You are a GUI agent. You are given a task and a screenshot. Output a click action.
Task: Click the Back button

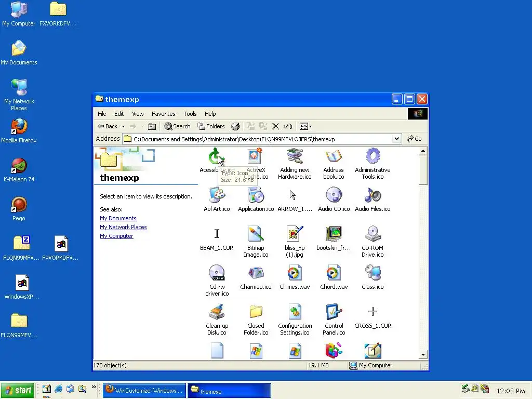[x=108, y=127]
